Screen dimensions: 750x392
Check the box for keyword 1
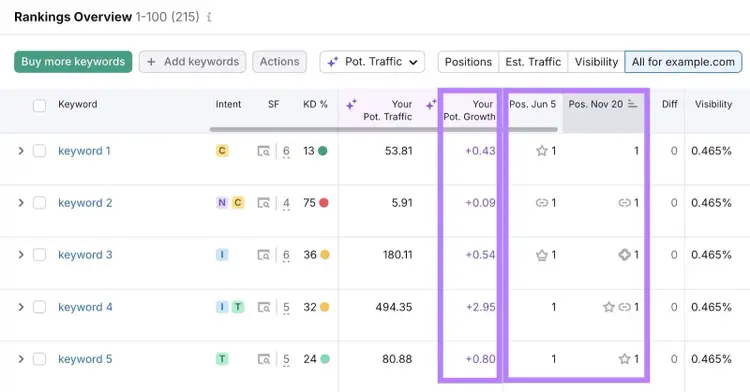[39, 151]
